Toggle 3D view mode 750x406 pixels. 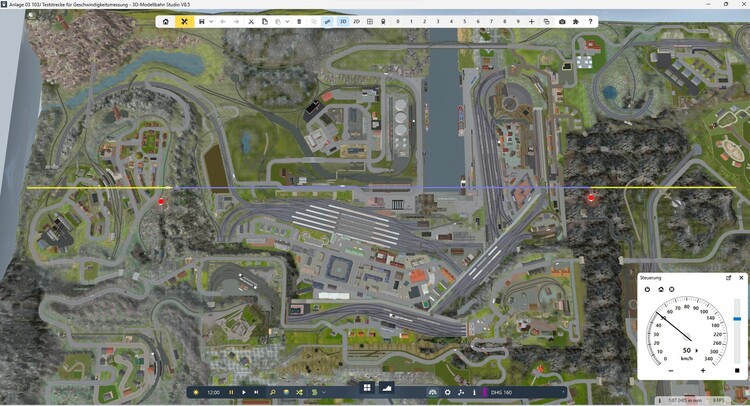pyautogui.click(x=343, y=21)
